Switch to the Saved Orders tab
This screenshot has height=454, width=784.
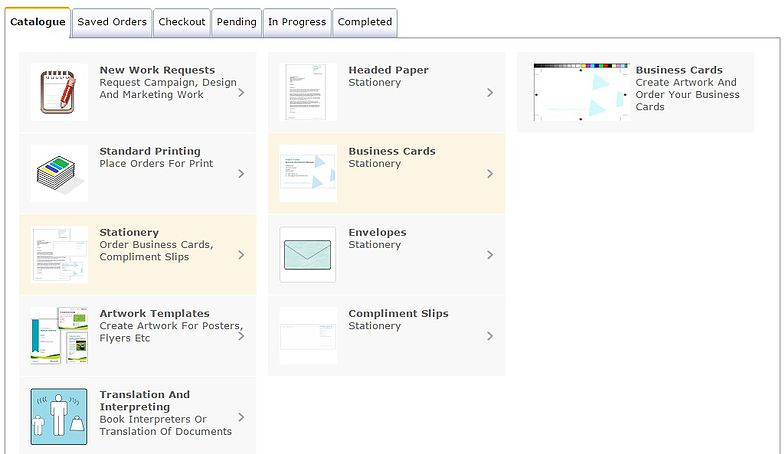coord(112,22)
